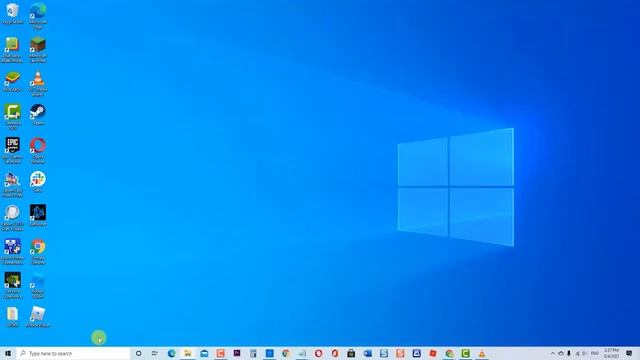Click the 'Type here to search' box
This screenshot has width=640, height=360.
point(73,353)
